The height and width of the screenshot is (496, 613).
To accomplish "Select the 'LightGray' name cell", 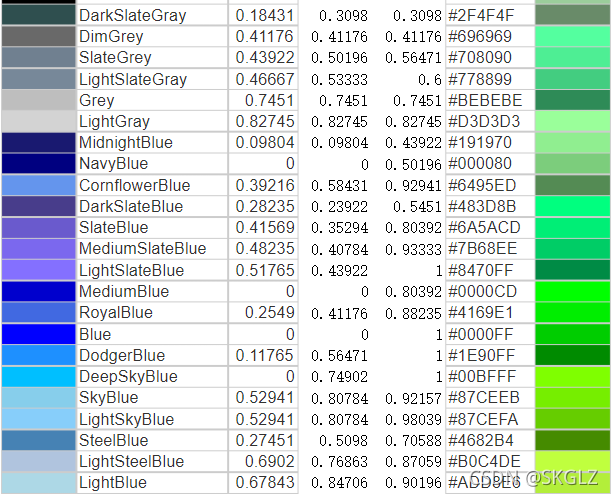I will tap(152, 121).
